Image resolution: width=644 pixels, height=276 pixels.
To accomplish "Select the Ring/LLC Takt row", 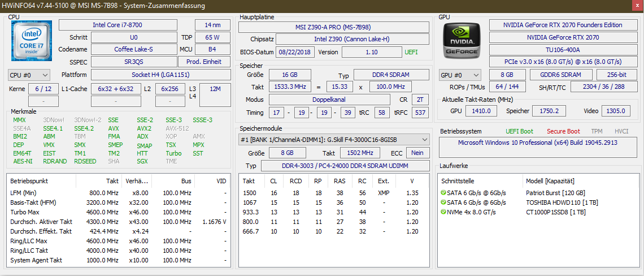I will [x=118, y=251].
